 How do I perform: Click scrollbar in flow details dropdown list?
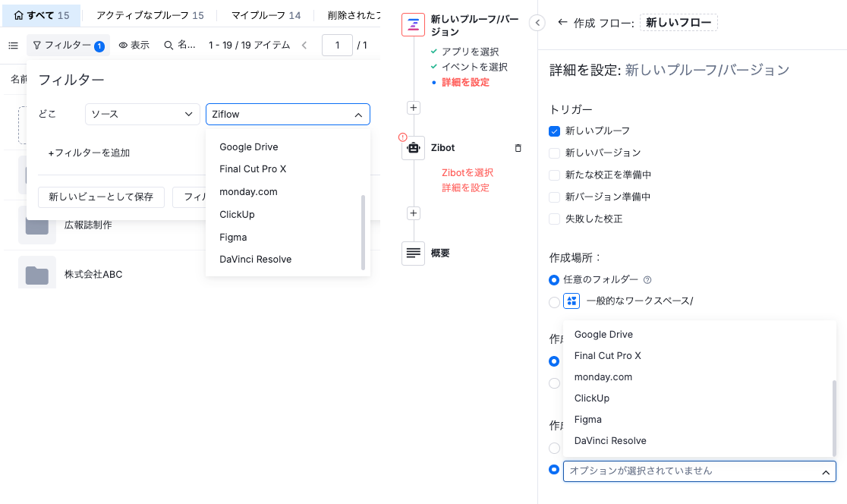point(834,418)
